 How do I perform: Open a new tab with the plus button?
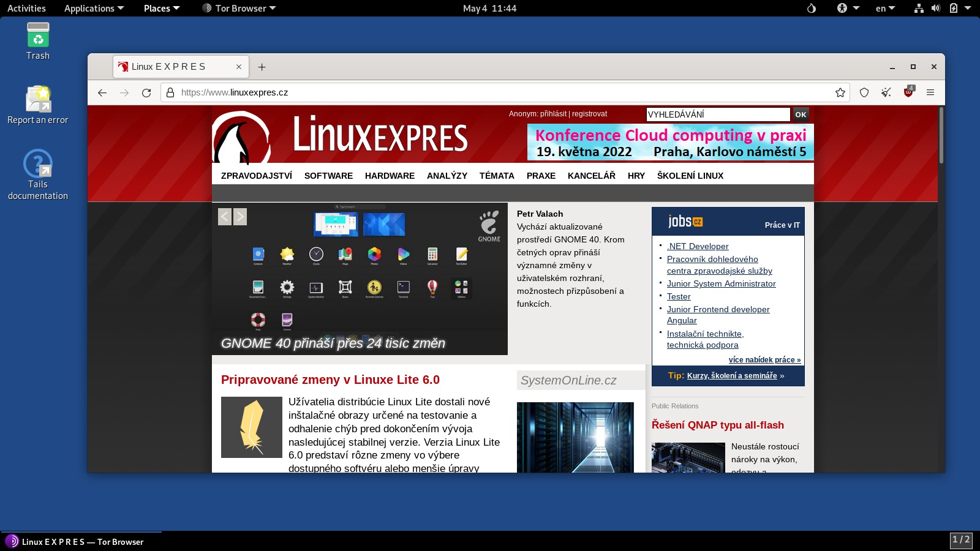262,67
